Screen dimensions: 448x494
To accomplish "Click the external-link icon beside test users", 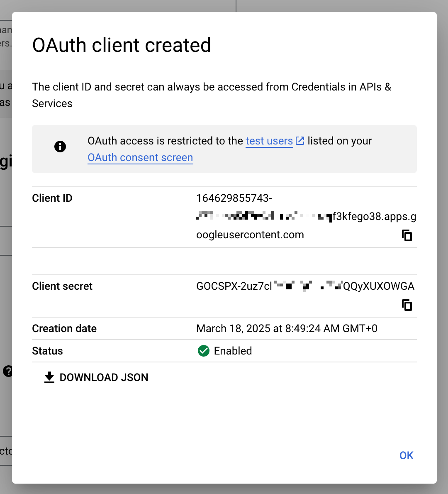I will (300, 141).
